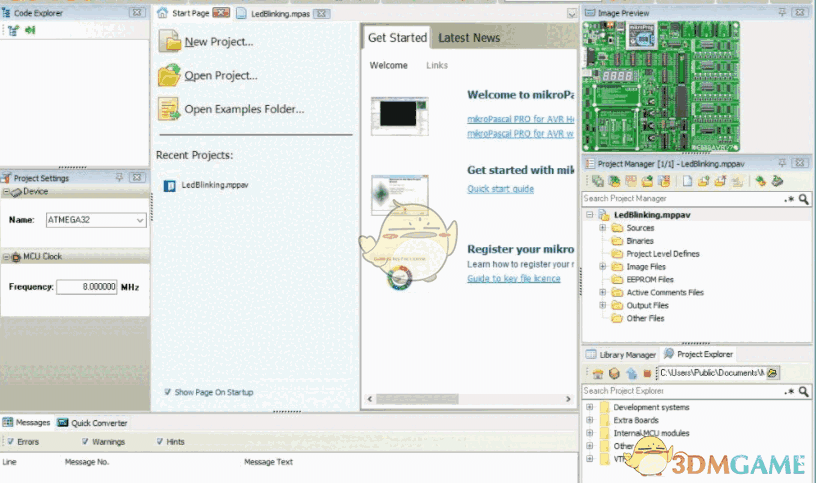Collapse the Device section in Project Settings
The image size is (816, 483).
pyautogui.click(x=6, y=192)
